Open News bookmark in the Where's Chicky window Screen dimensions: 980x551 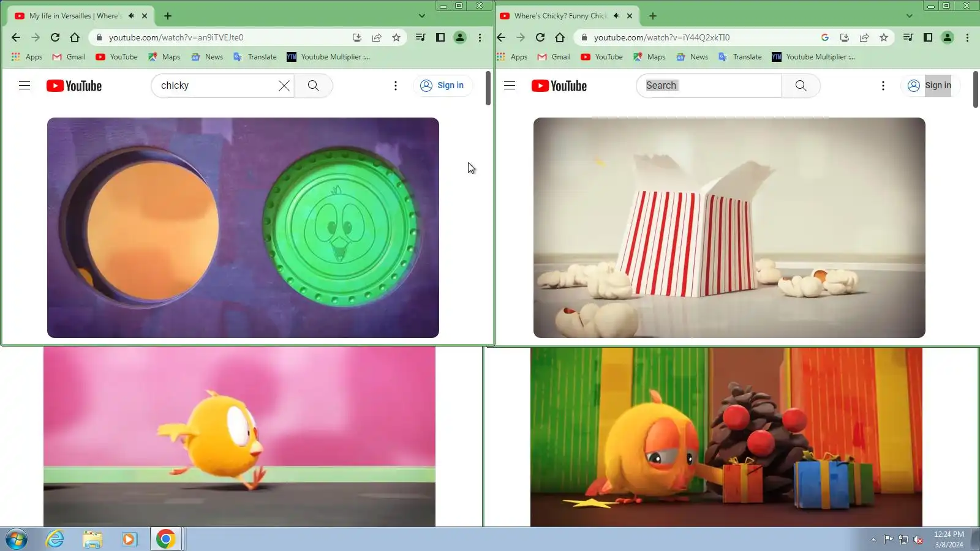pyautogui.click(x=692, y=57)
